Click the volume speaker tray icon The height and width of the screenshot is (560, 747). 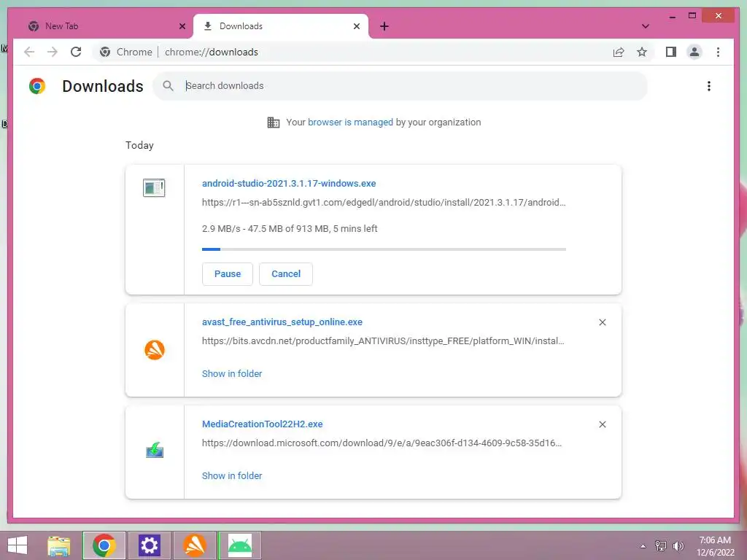tap(678, 546)
